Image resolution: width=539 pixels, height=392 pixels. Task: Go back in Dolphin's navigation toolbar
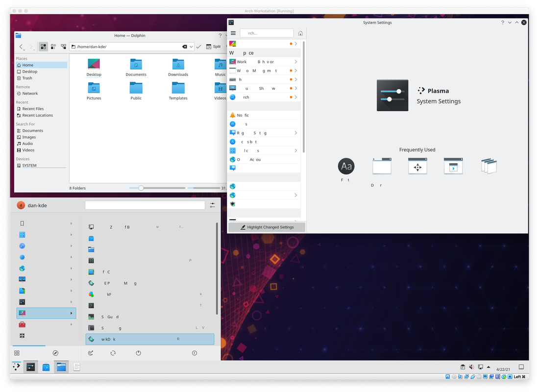(21, 47)
